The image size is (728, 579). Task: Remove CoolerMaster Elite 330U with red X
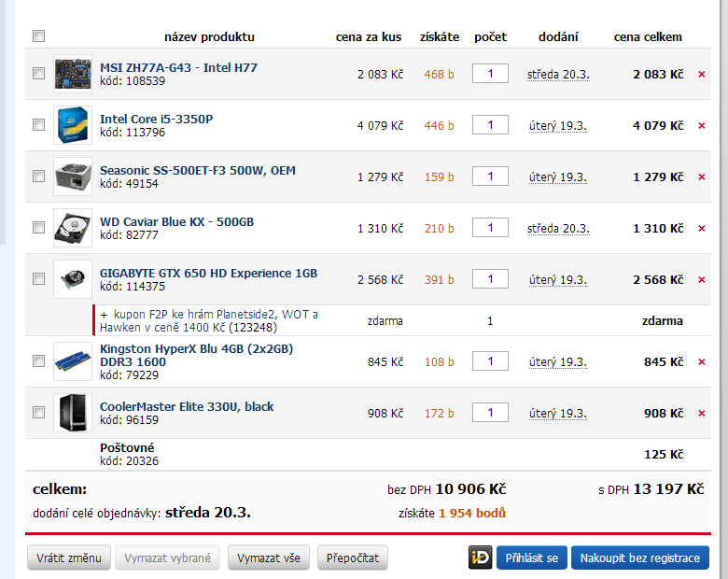coord(702,413)
